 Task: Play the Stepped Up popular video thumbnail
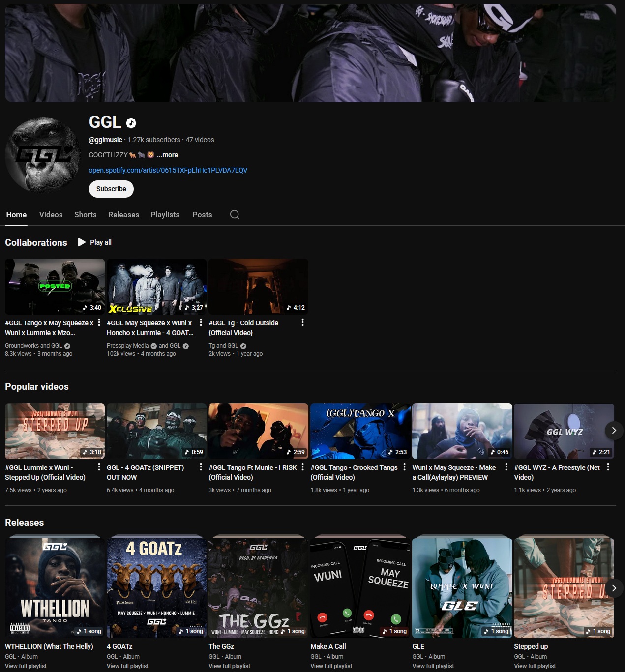[55, 431]
